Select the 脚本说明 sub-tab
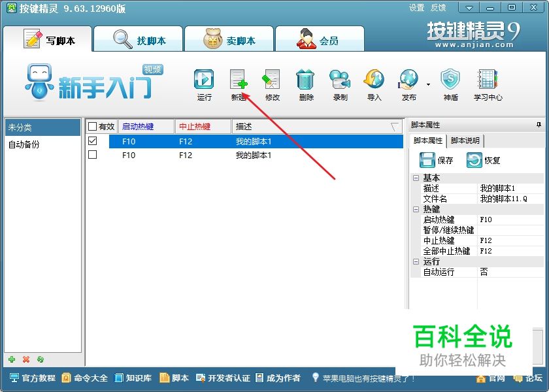 pyautogui.click(x=465, y=140)
